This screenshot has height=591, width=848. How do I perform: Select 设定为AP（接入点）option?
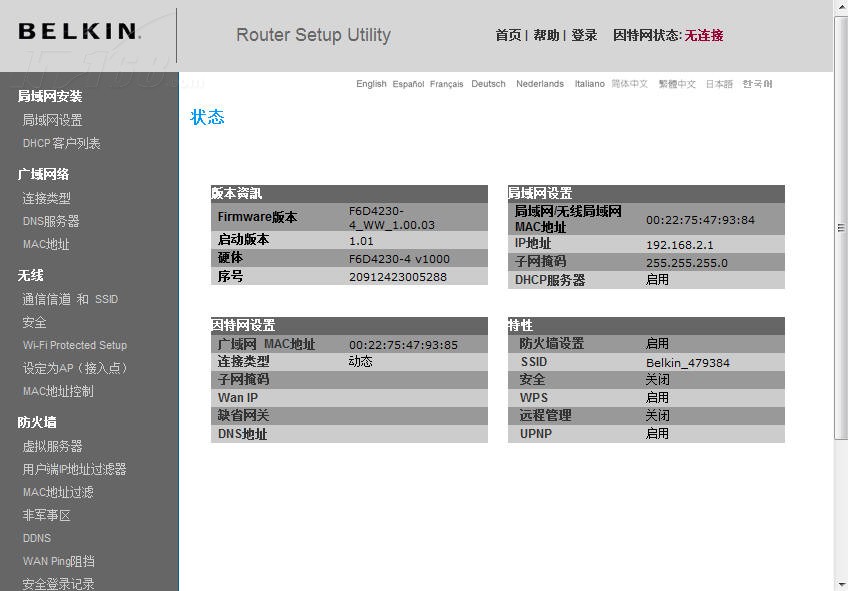point(76,368)
